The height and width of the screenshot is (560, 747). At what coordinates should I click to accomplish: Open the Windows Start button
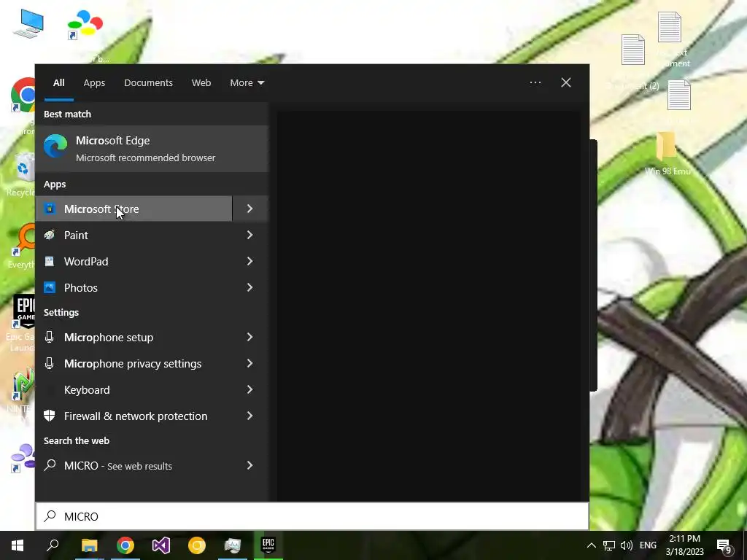18,545
